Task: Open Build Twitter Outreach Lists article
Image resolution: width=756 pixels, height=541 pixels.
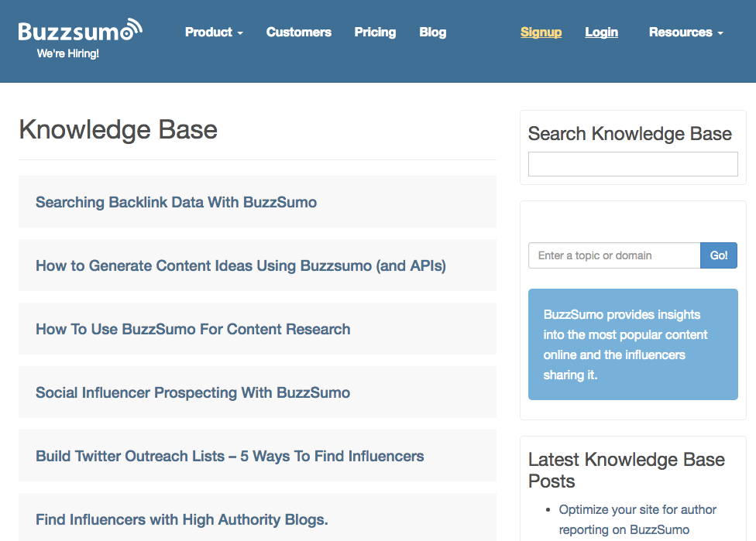Action: (230, 456)
